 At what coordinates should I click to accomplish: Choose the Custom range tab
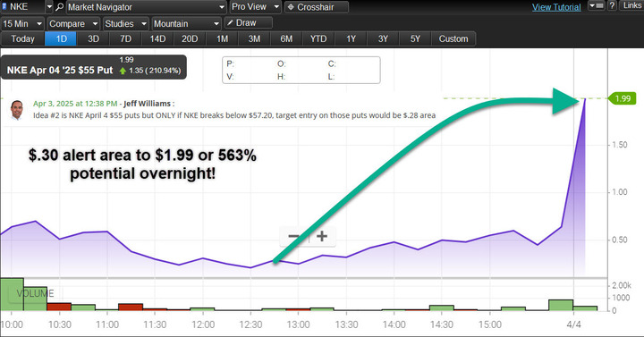(x=453, y=38)
